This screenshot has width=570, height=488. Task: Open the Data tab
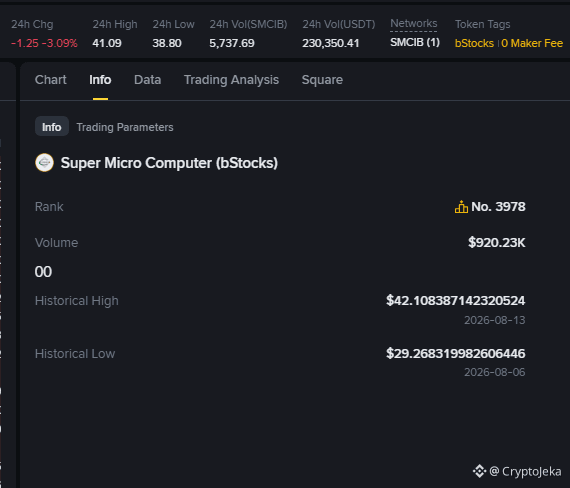pos(147,80)
